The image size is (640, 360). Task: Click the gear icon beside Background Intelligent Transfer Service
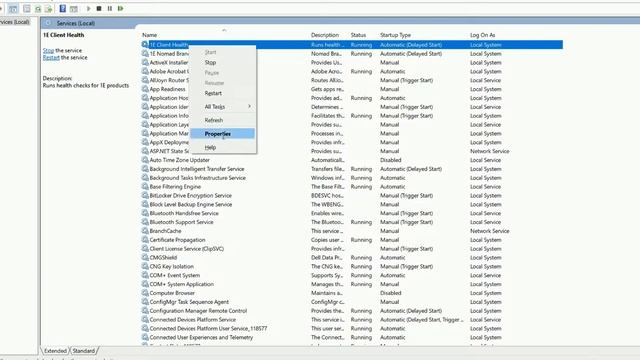[x=145, y=169]
